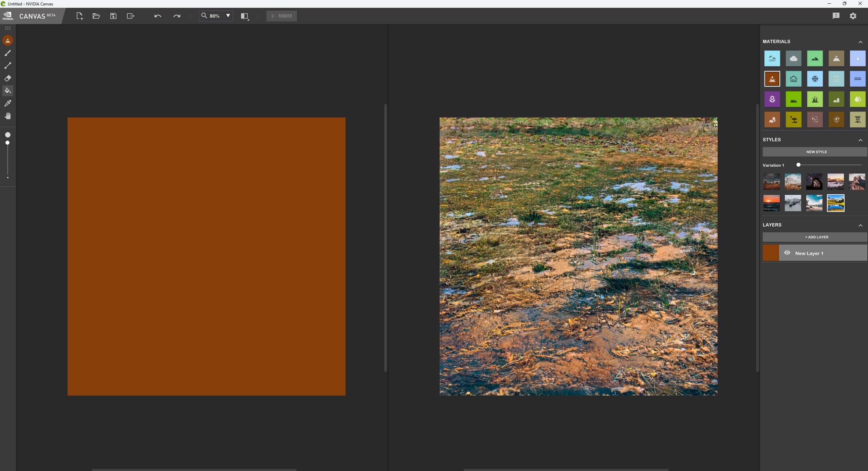Choose the Trees material

858,99
